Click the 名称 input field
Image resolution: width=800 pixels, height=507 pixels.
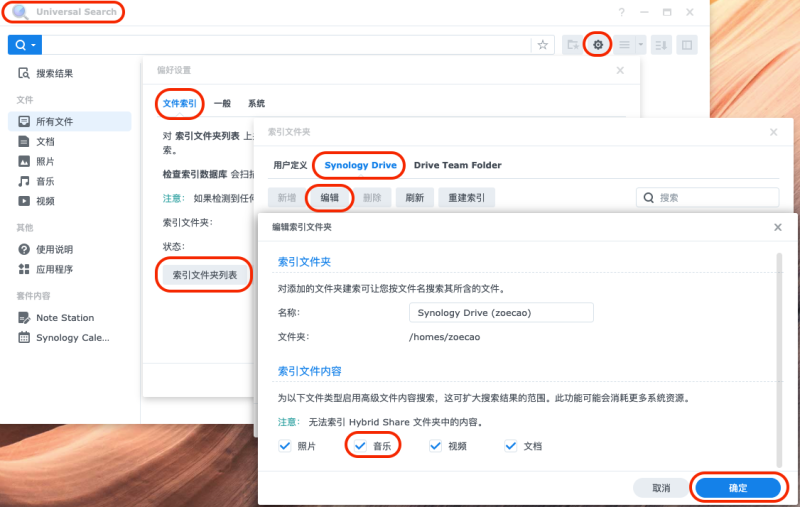[x=501, y=313]
